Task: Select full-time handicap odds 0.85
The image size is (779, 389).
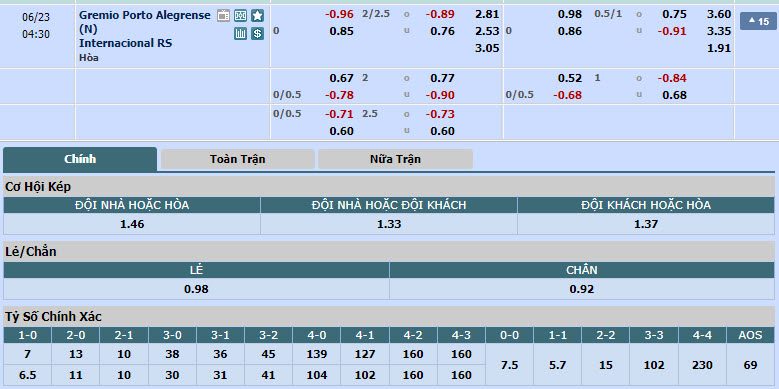Action: click(x=342, y=31)
